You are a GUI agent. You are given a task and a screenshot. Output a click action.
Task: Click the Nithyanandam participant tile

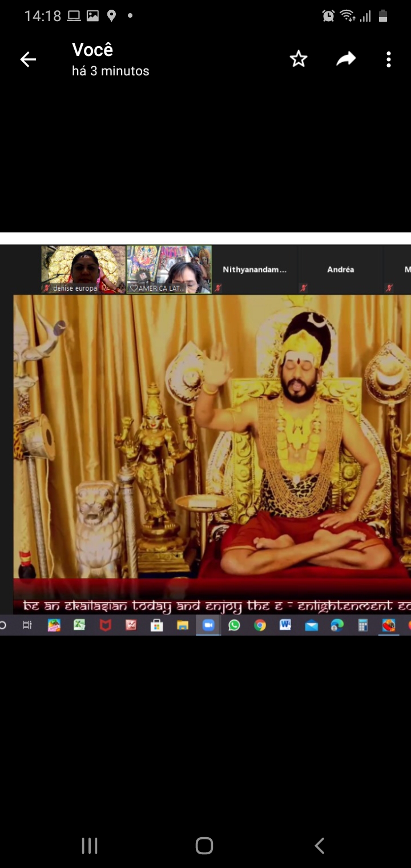pyautogui.click(x=255, y=270)
